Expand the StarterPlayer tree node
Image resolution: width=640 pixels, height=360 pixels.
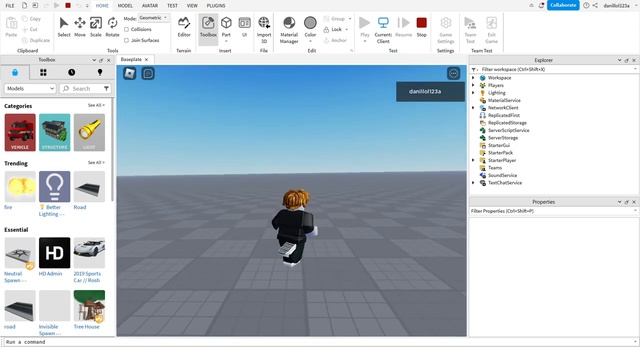pos(473,160)
